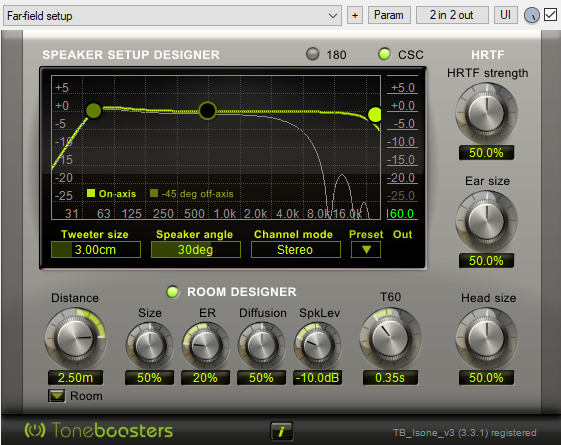Click the Diffusion 50% value display
This screenshot has height=445, width=561.
pos(261,378)
